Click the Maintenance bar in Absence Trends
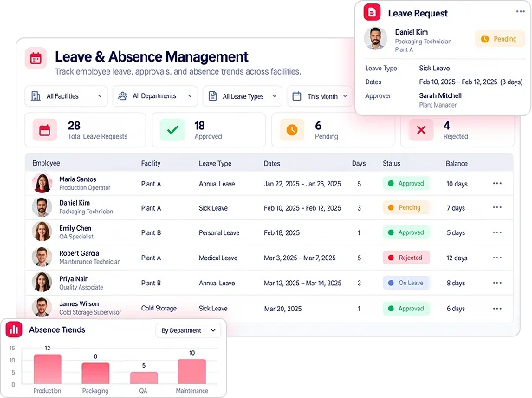Viewport: 532px width, 398px height. (192, 371)
